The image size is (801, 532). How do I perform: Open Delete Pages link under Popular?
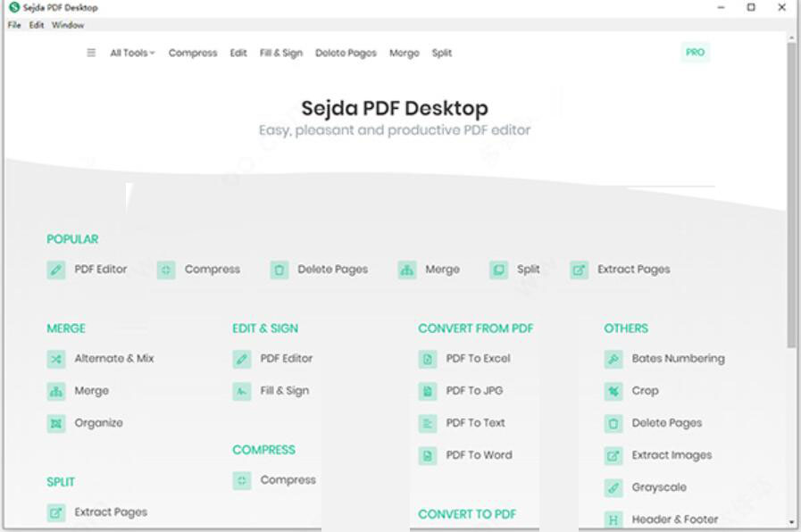click(x=332, y=270)
